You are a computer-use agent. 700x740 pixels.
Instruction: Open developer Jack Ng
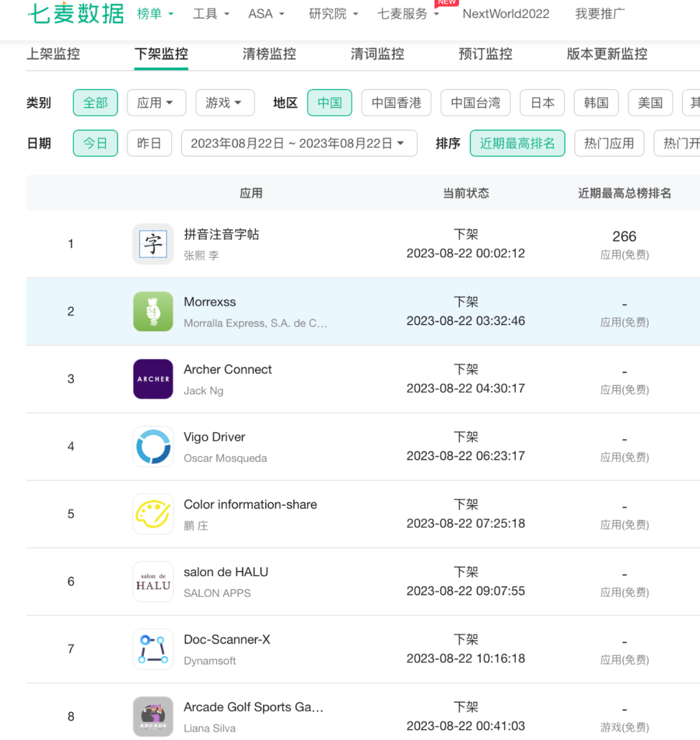pyautogui.click(x=204, y=390)
